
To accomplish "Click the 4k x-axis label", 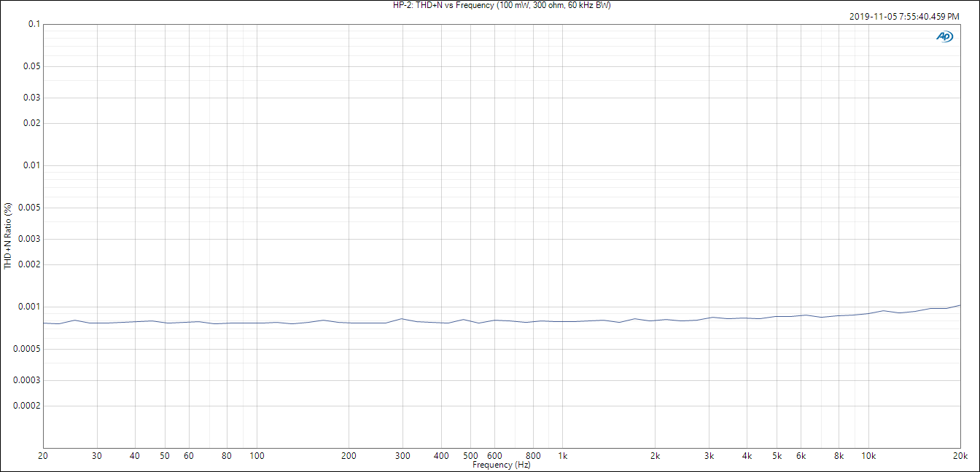I will click(x=747, y=456).
